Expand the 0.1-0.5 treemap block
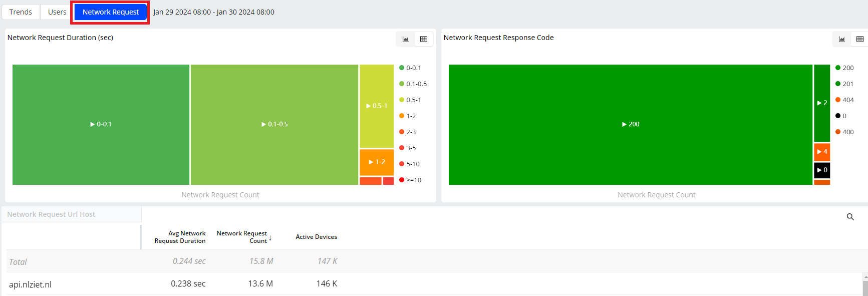The width and height of the screenshot is (868, 296). (274, 124)
